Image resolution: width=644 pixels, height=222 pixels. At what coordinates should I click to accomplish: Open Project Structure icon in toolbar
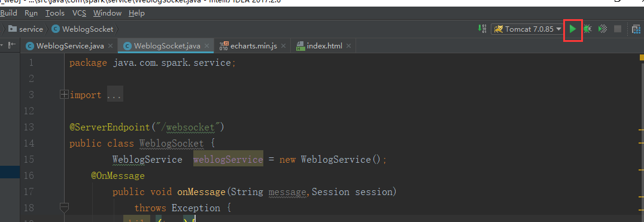636,29
